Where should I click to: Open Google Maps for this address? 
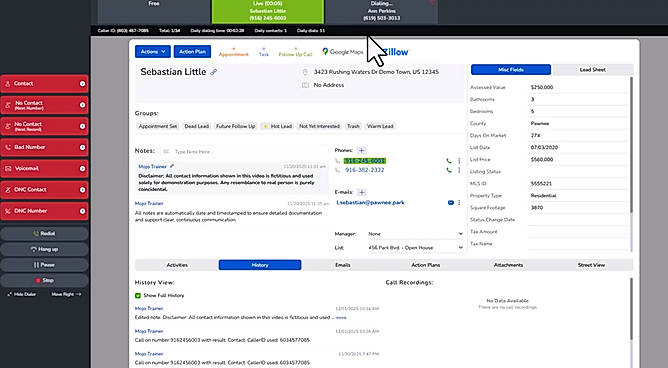click(x=343, y=52)
